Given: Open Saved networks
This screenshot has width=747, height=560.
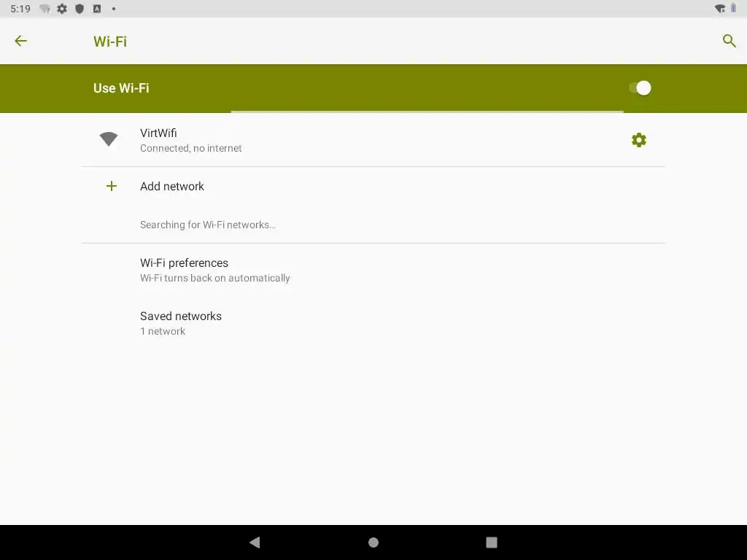Looking at the screenshot, I should tap(373, 323).
